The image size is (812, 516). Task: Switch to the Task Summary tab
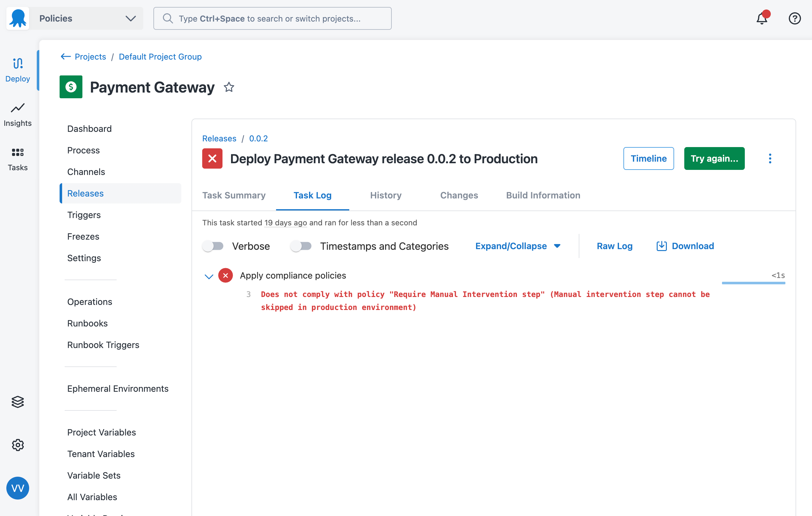point(234,195)
